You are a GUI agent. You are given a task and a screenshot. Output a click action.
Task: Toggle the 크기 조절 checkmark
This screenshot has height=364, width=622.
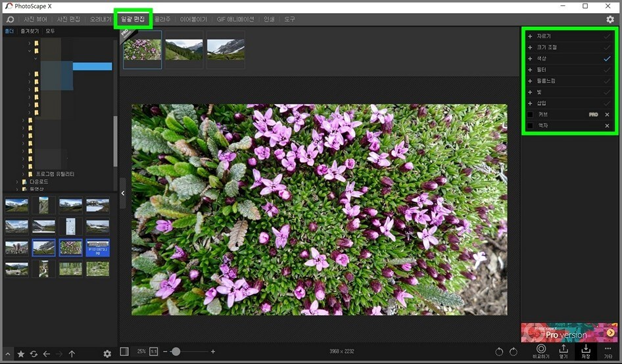607,47
